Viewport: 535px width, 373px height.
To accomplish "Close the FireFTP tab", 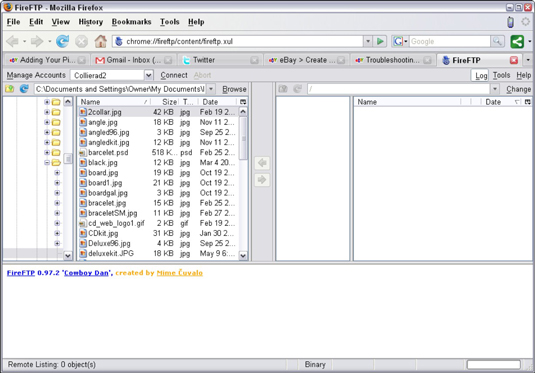I will [514, 60].
